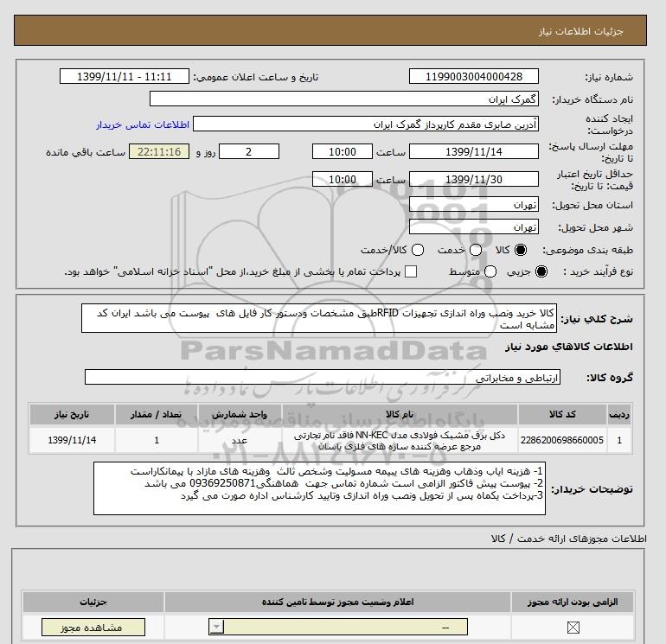666x644 pixels.
Task: Click the delivery province field تهران
Action: coord(474,205)
